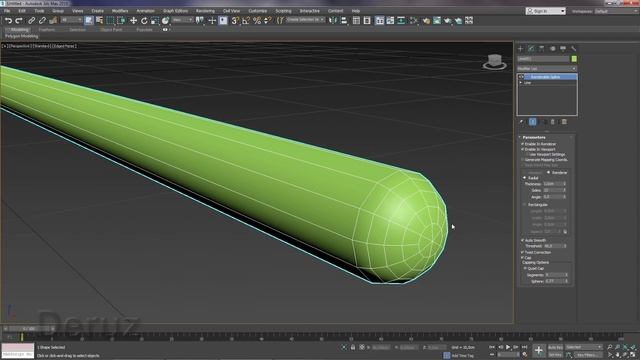Click the Align tool icon
This screenshot has width=640, height=360.
(344, 20)
